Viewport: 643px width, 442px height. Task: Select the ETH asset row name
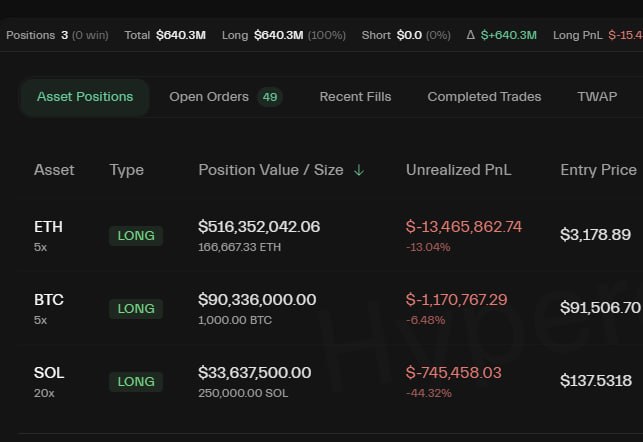[48, 227]
